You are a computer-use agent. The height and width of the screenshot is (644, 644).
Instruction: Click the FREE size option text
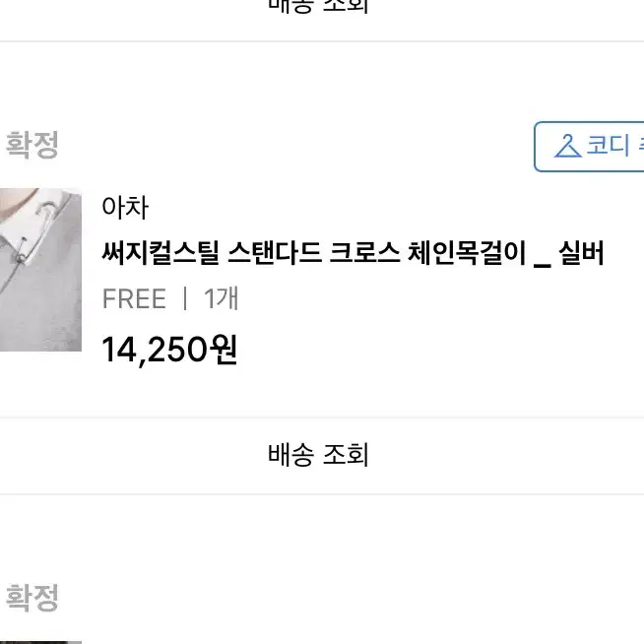(x=134, y=298)
